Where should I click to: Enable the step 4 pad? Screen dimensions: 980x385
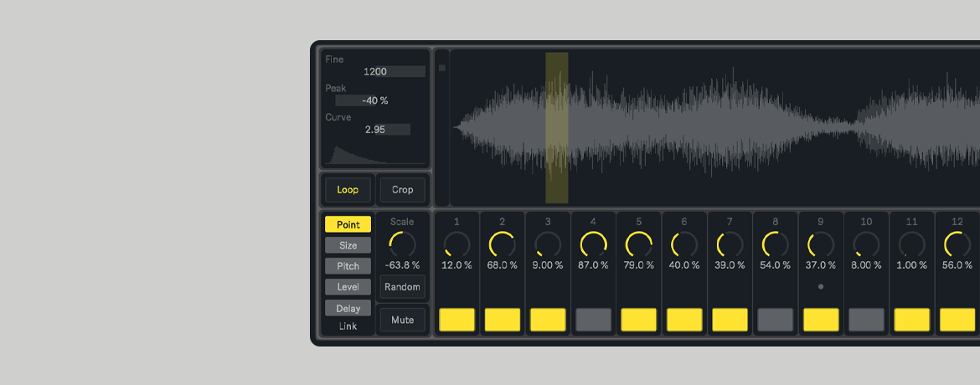tap(593, 319)
